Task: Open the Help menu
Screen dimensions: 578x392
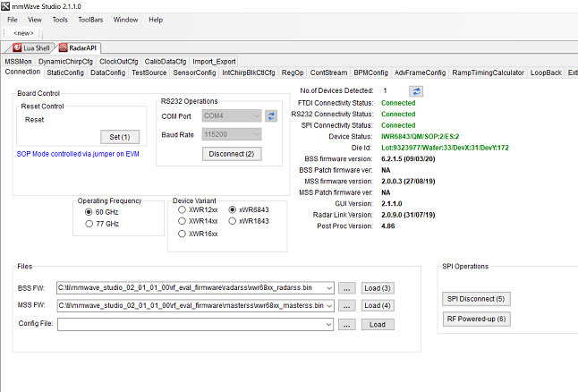Action: click(x=156, y=20)
